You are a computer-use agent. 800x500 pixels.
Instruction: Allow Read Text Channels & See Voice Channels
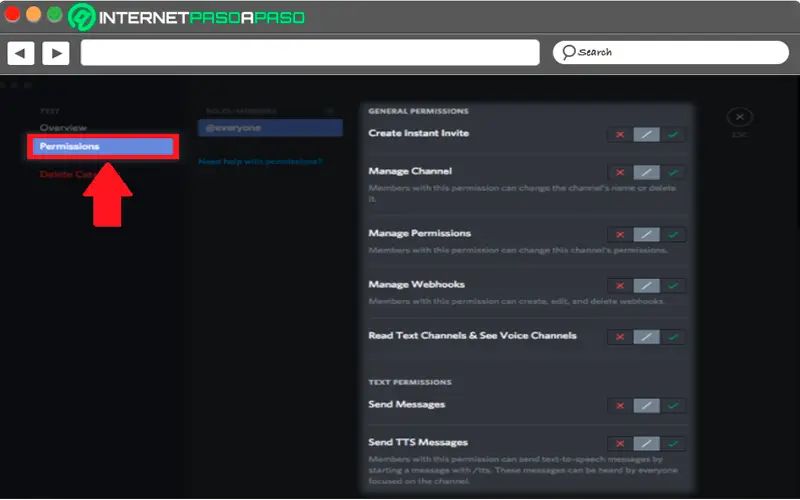[673, 337]
